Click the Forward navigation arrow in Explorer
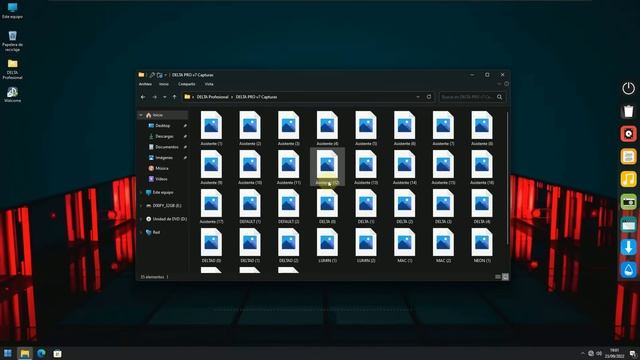The width and height of the screenshot is (640, 360). (154, 97)
